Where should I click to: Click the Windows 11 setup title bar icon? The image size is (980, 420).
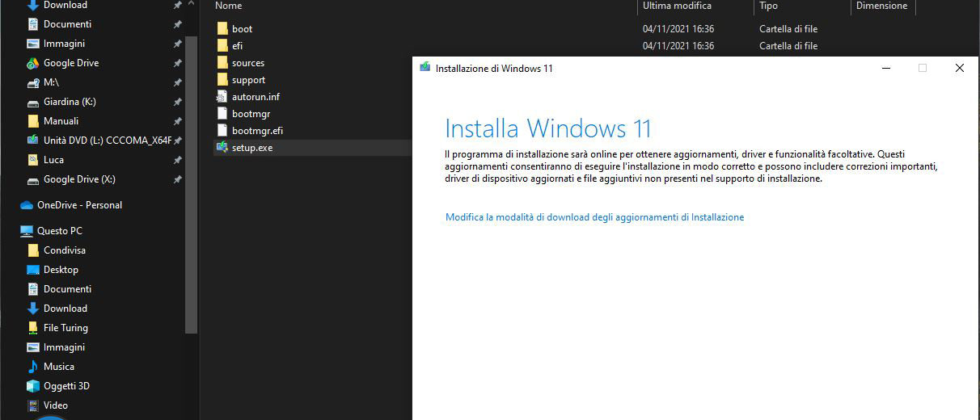(425, 68)
